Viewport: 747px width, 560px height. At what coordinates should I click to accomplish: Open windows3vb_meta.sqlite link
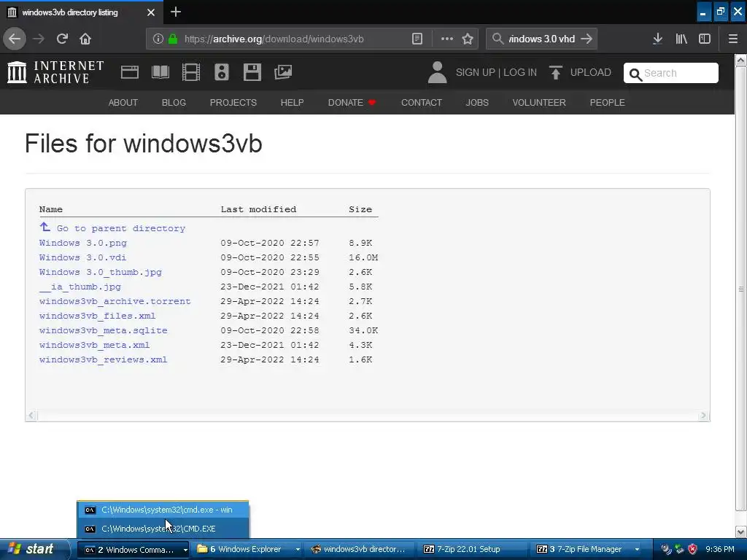[x=104, y=330]
